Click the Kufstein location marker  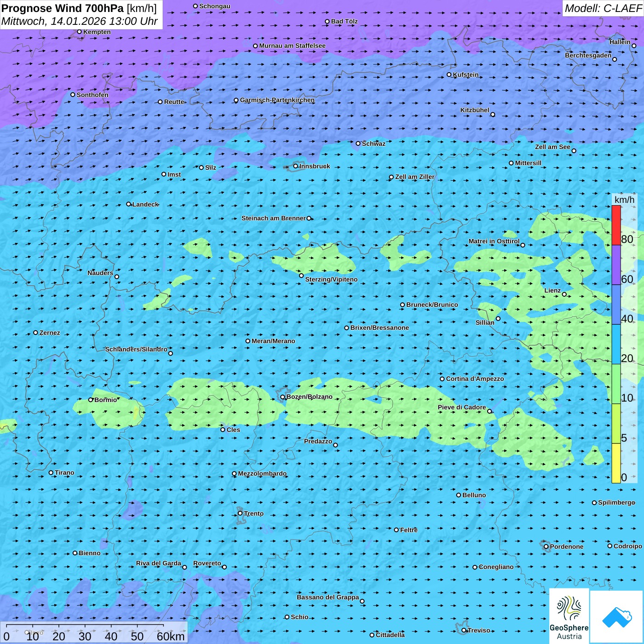pos(449,75)
